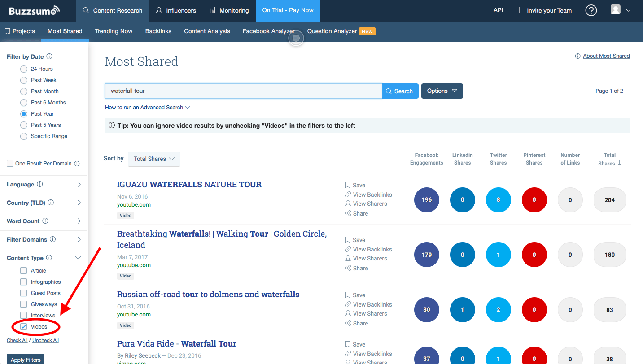The width and height of the screenshot is (643, 364).
Task: Save the Pura Vida Ride result
Action: click(355, 344)
